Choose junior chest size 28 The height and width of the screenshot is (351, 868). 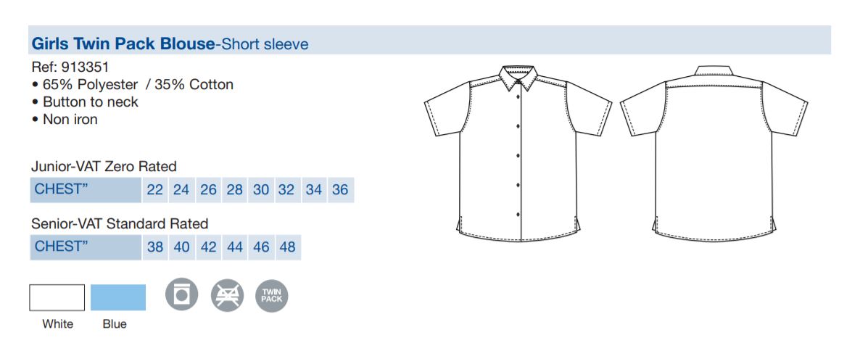(x=235, y=190)
